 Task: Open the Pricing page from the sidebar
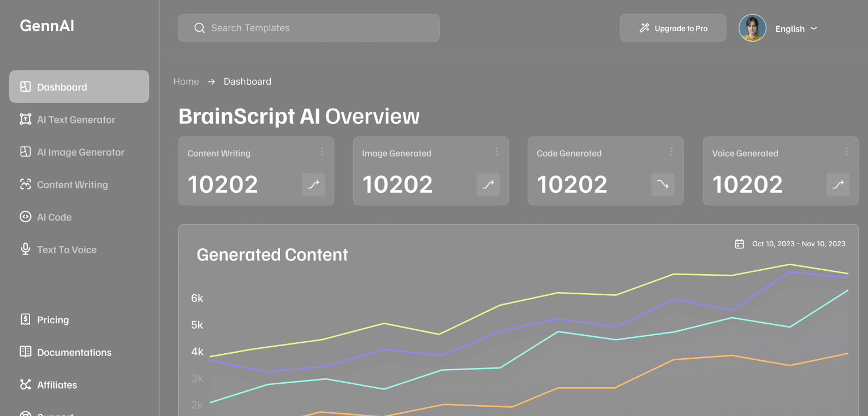click(x=53, y=320)
